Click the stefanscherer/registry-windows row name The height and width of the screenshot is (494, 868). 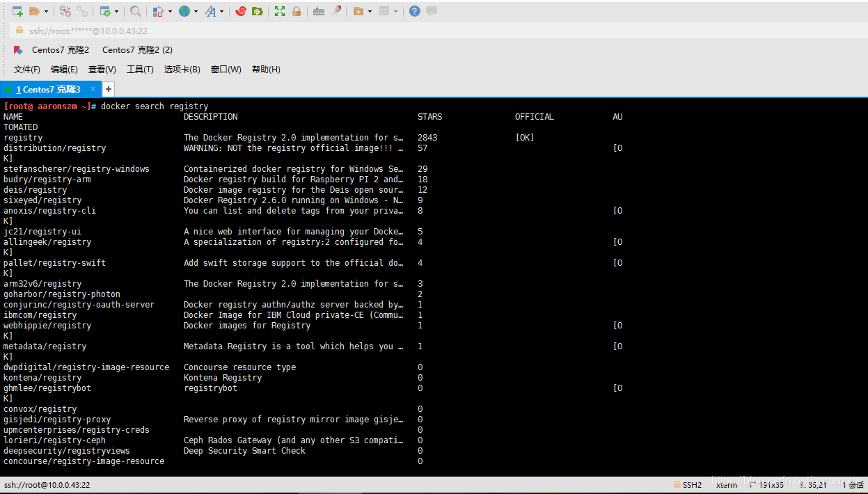pyautogui.click(x=77, y=169)
